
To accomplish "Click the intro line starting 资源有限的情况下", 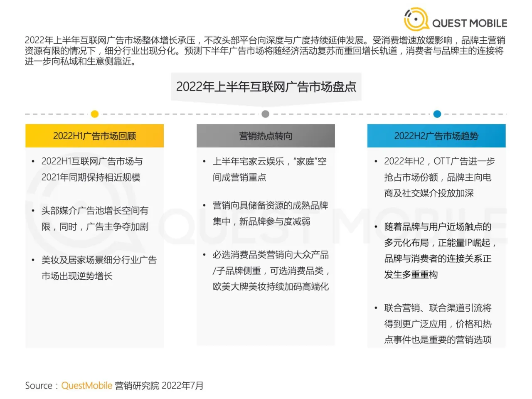I will [264, 51].
